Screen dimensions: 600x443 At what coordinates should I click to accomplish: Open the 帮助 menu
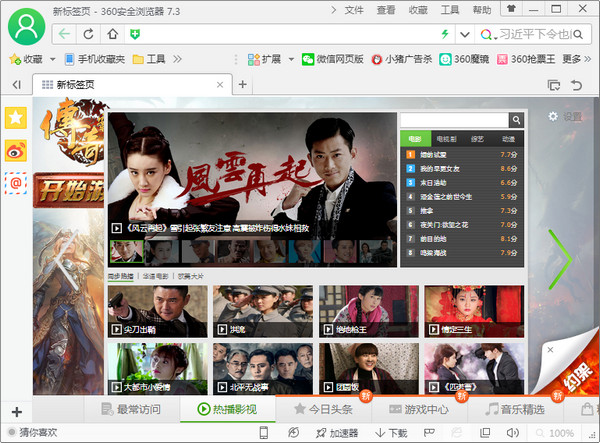click(482, 10)
